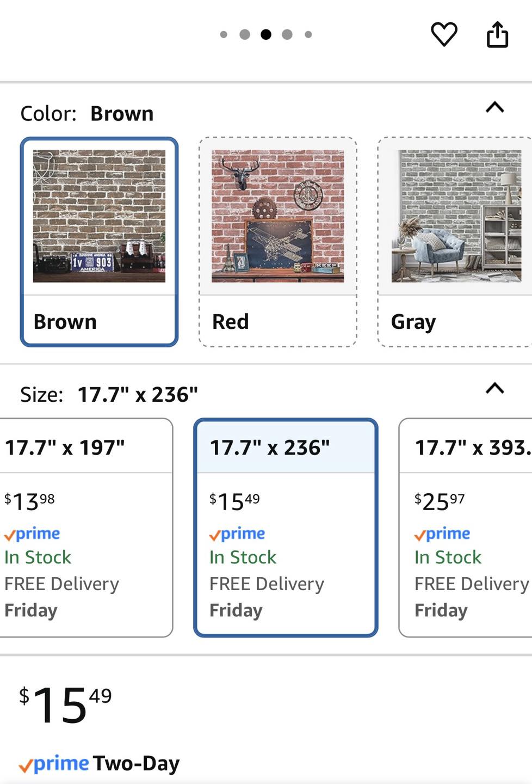Open the brown brick wallpaper thumbnail
The image size is (532, 784).
[99, 216]
